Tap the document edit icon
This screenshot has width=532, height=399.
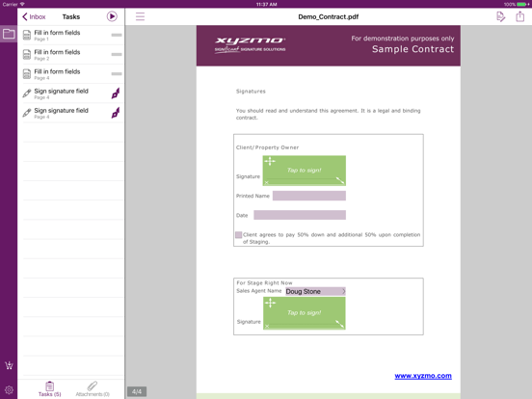tap(500, 16)
